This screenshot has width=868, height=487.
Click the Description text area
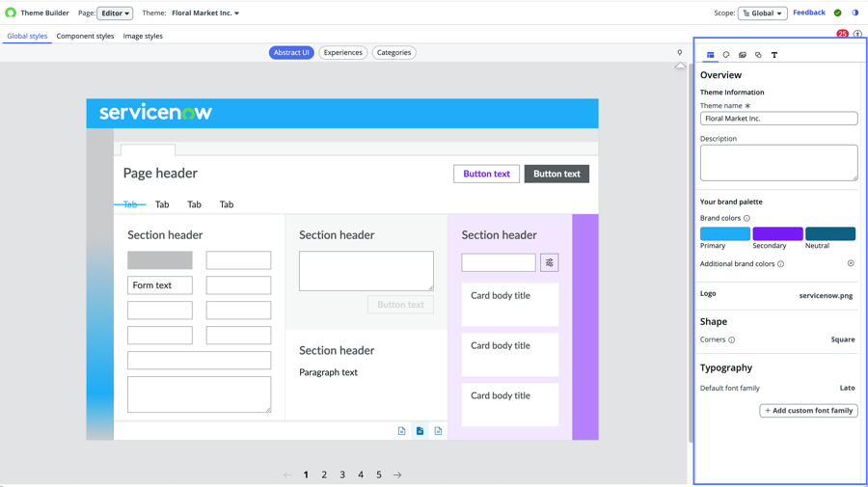pos(779,163)
